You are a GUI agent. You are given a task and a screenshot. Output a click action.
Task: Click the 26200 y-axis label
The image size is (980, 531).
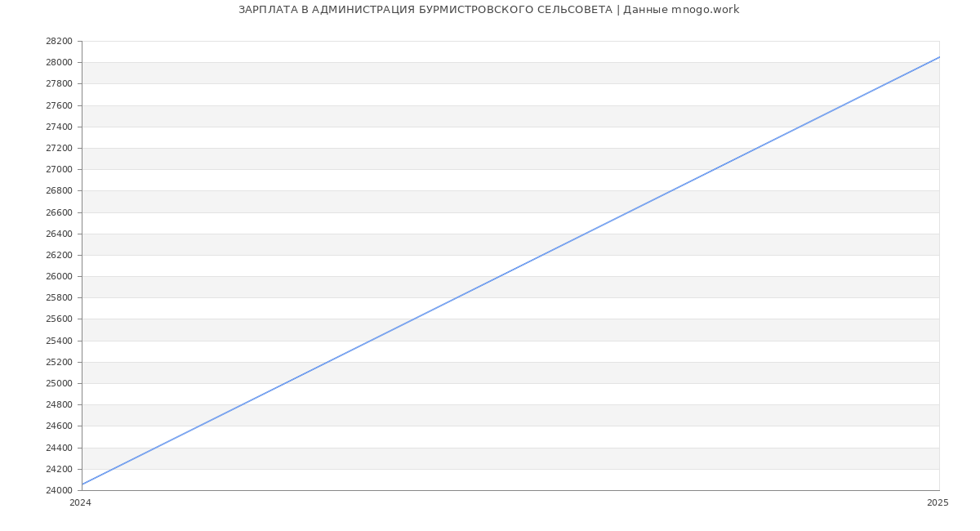[x=59, y=255]
